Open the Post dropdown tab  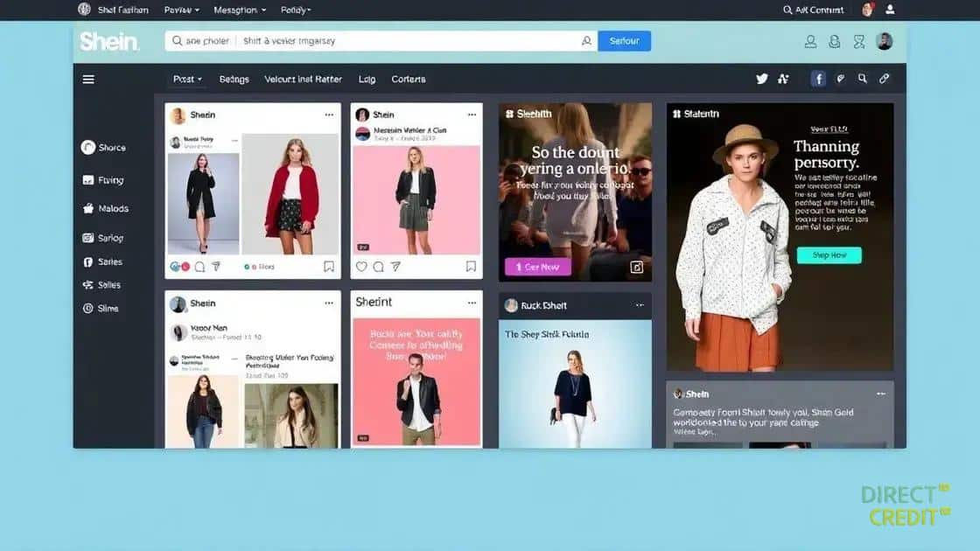click(187, 80)
